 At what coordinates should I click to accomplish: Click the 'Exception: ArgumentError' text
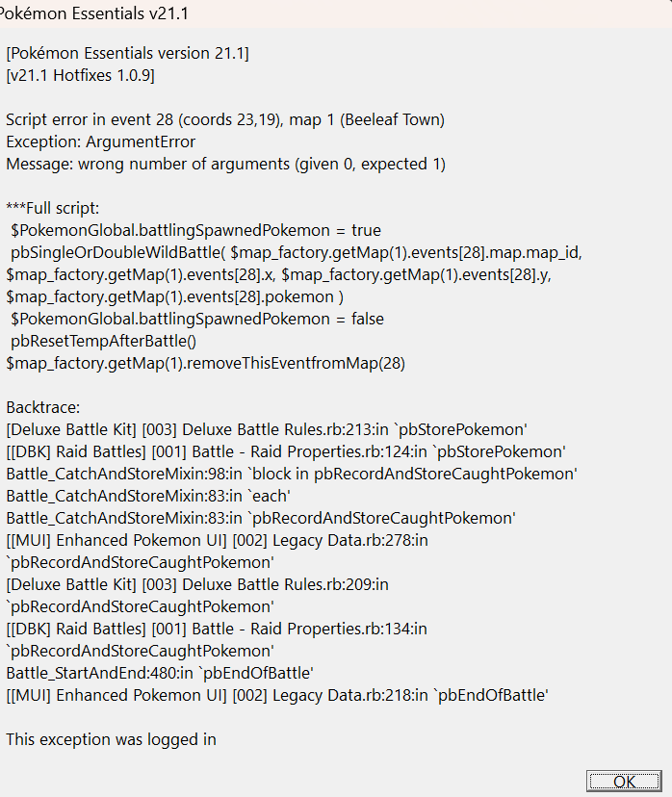click(x=100, y=142)
